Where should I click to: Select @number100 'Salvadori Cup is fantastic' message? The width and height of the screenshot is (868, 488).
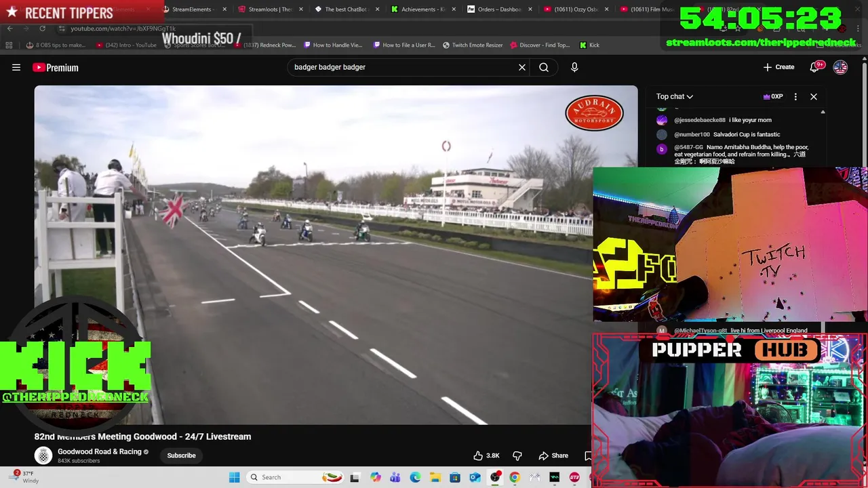coord(719,134)
